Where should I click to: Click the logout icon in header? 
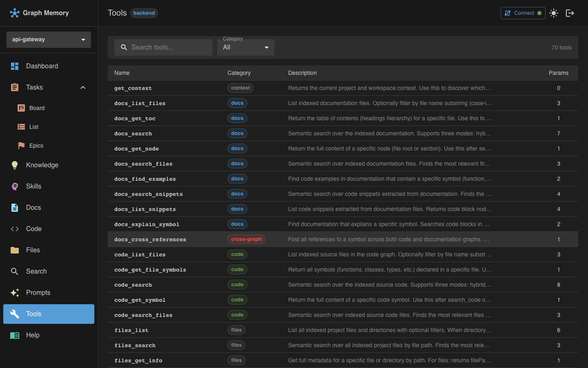click(x=570, y=13)
